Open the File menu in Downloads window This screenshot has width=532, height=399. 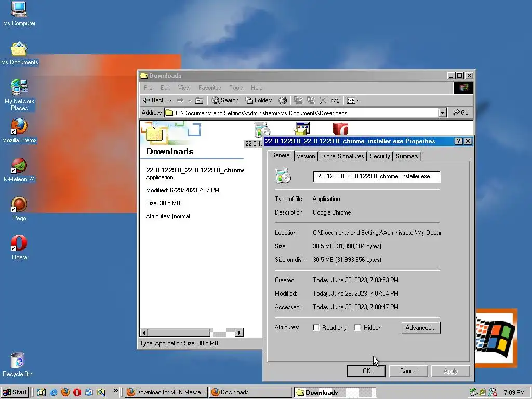pos(148,88)
